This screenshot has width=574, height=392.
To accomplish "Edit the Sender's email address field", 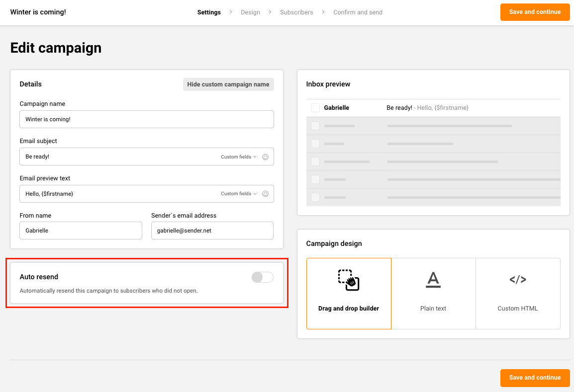I will coord(212,231).
